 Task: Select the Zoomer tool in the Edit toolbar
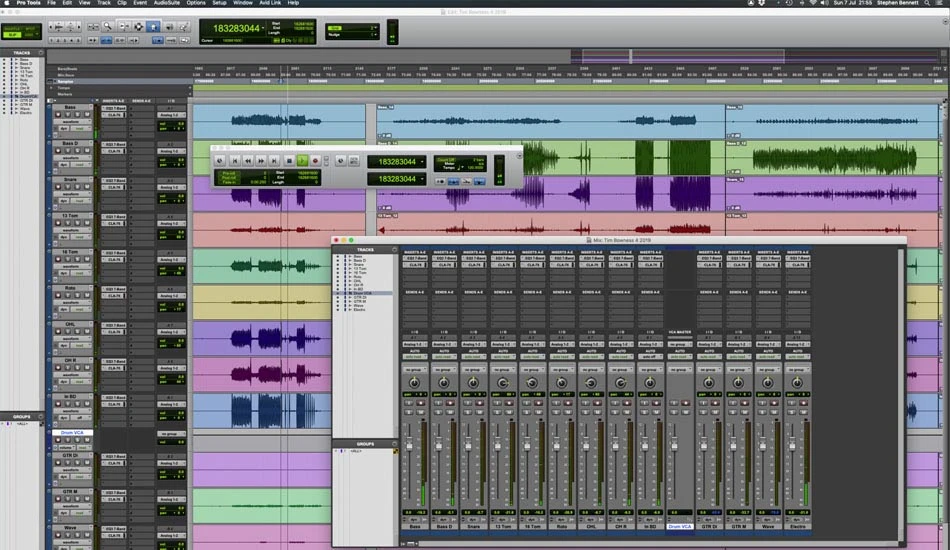pos(108,26)
